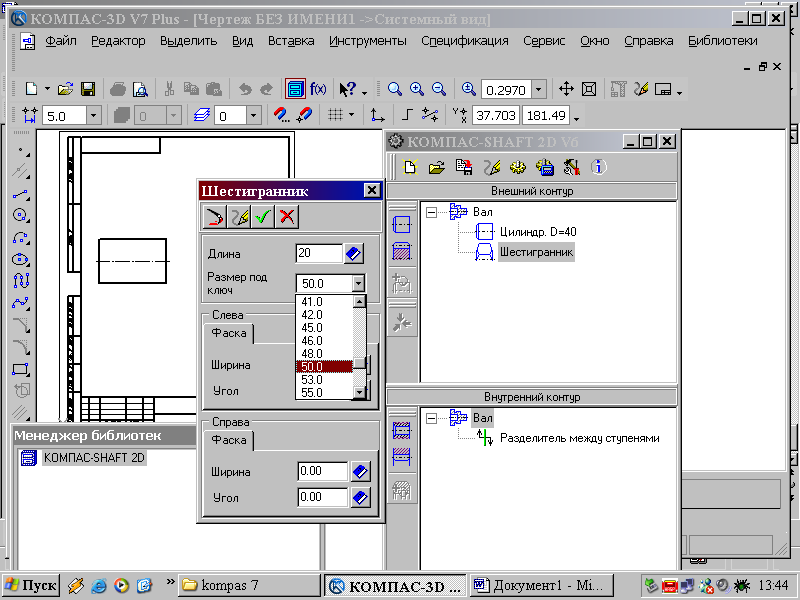
Task: Click the local coordinate system icon
Action: point(377,115)
